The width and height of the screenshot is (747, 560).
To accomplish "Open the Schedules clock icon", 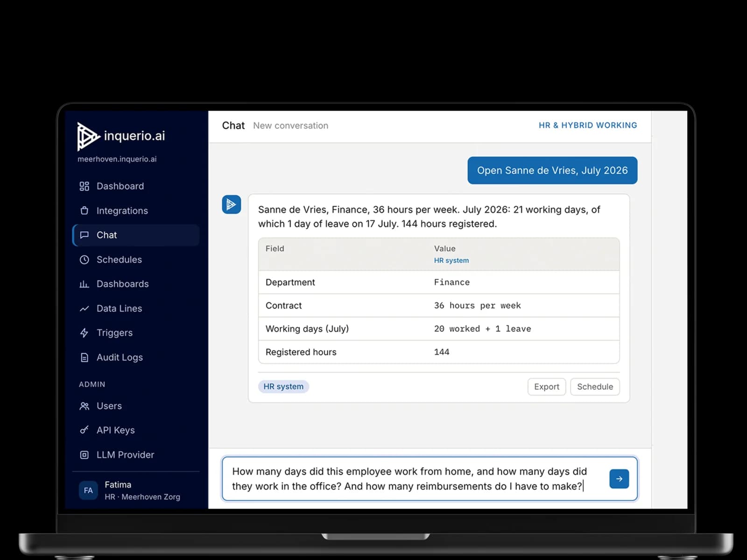I will point(85,259).
